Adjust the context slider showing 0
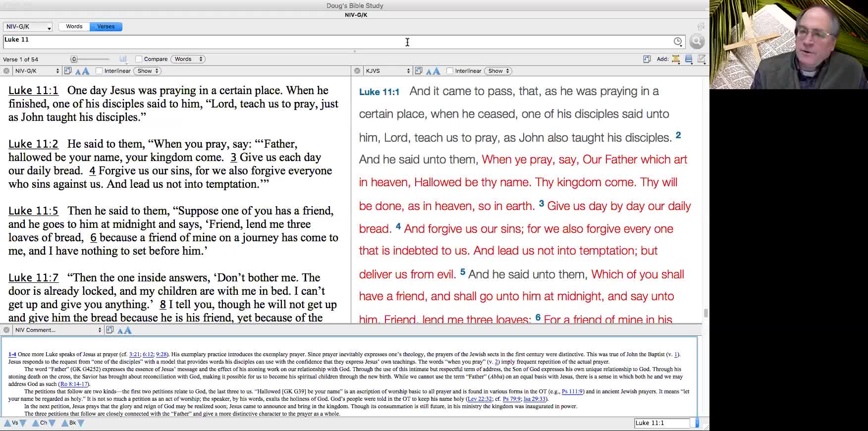Screen dimensions: 868x431 (x=74, y=59)
